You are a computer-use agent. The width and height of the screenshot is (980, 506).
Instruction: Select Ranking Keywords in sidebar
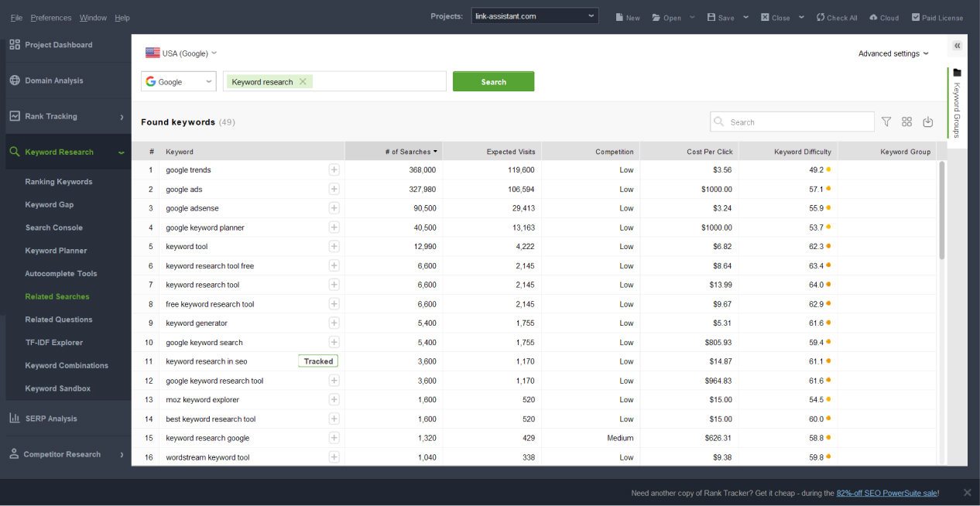click(59, 182)
